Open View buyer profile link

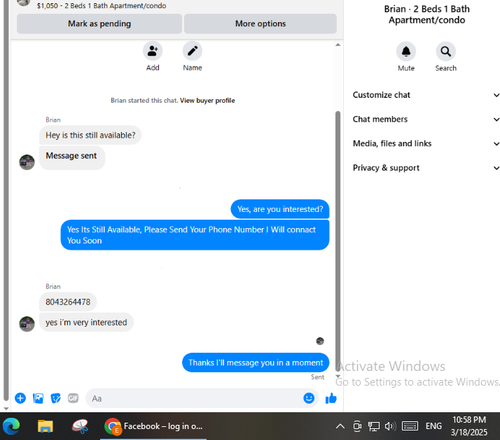[x=207, y=100]
